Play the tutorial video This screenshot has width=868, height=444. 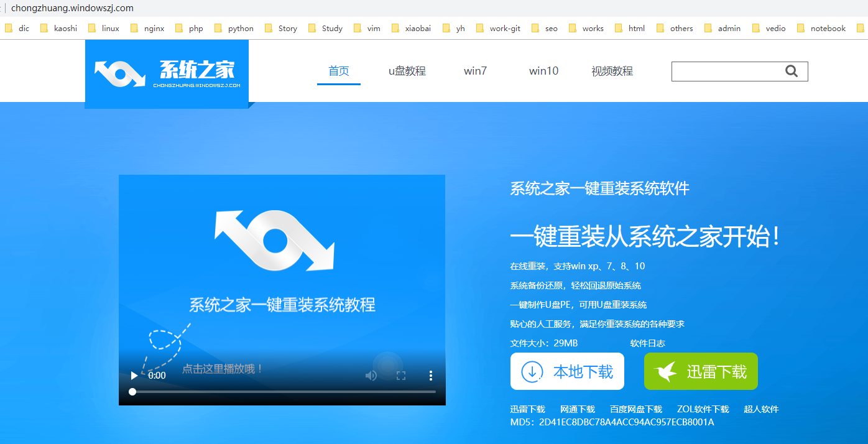coord(134,376)
